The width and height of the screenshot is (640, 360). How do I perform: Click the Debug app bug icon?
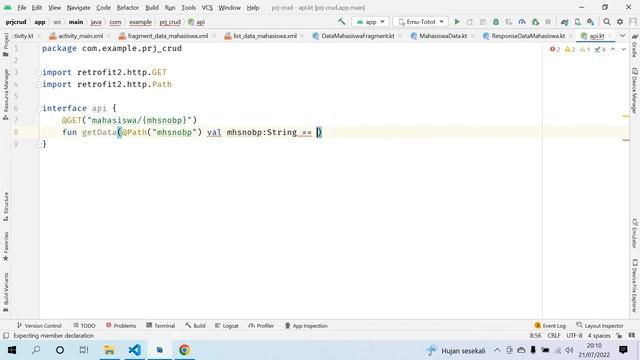coord(496,22)
